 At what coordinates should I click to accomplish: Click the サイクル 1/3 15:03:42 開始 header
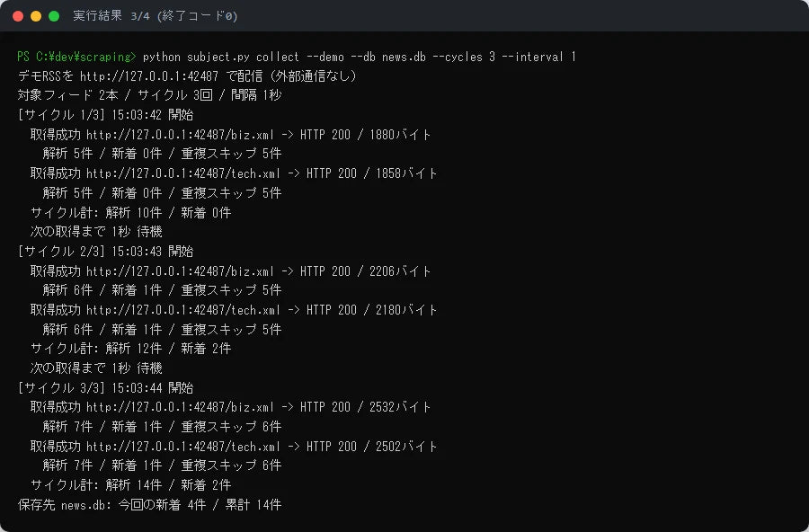[x=106, y=114]
